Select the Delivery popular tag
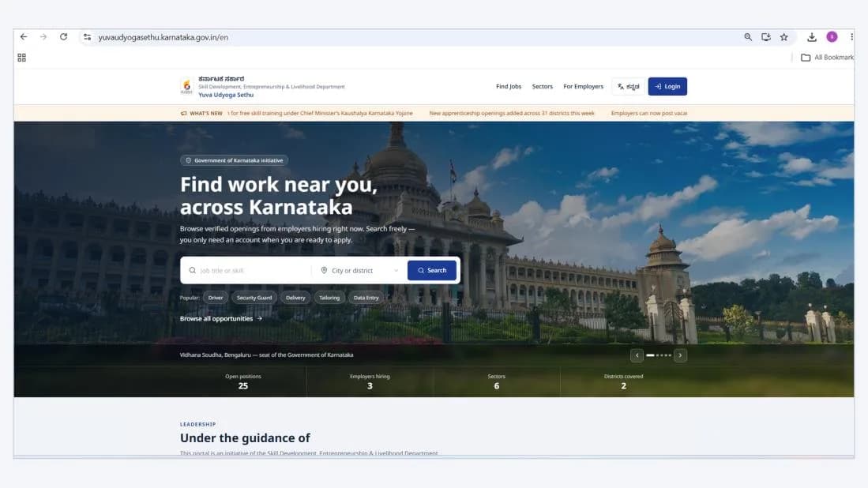The width and height of the screenshot is (868, 488). [295, 298]
